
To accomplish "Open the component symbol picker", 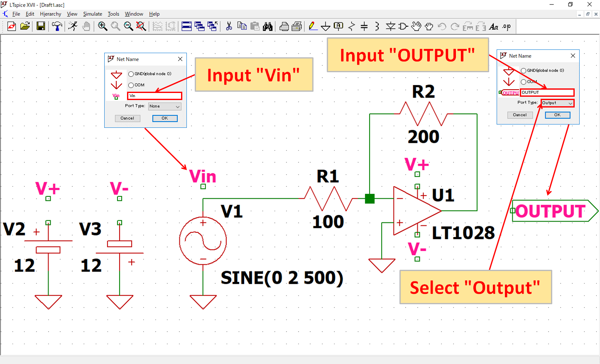I will point(403,26).
